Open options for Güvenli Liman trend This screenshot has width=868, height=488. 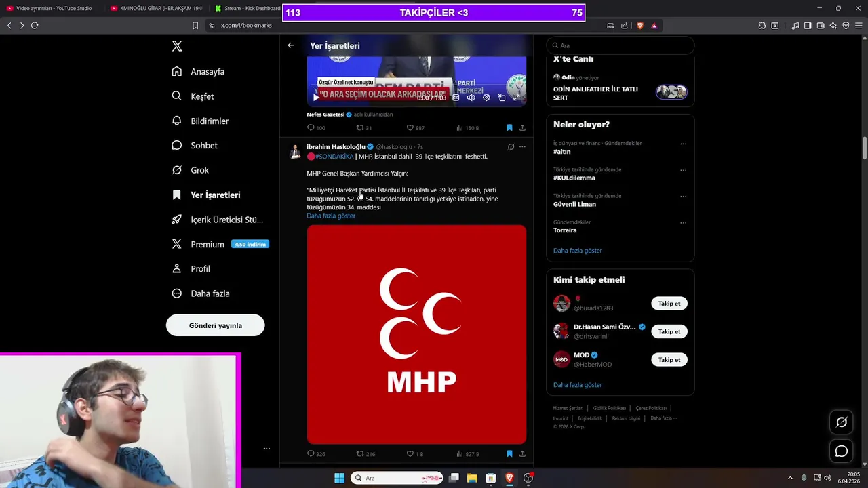pyautogui.click(x=683, y=197)
